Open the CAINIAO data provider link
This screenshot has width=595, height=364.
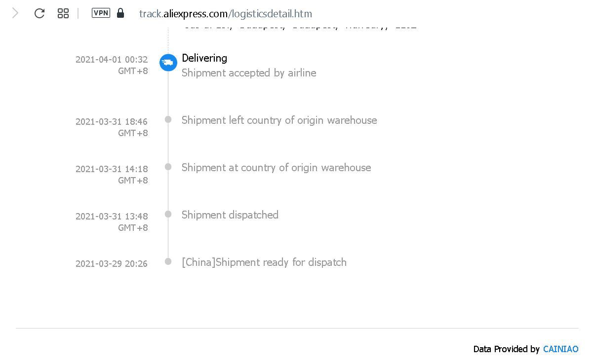560,349
